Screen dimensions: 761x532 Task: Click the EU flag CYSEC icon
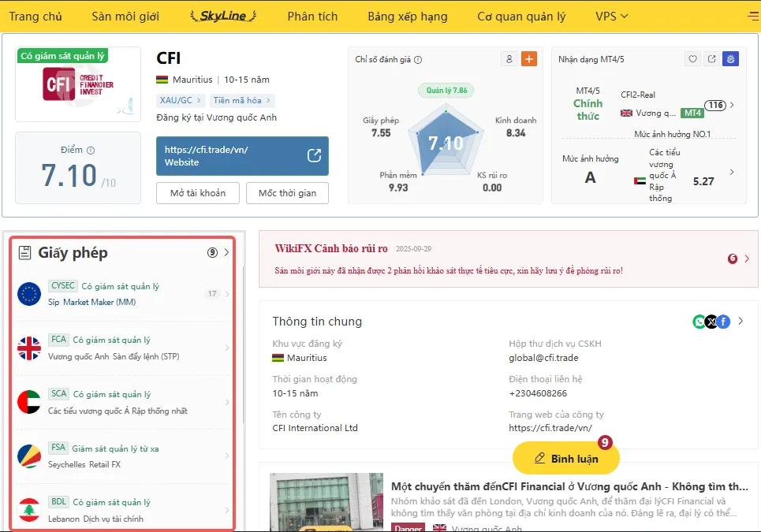tap(29, 294)
